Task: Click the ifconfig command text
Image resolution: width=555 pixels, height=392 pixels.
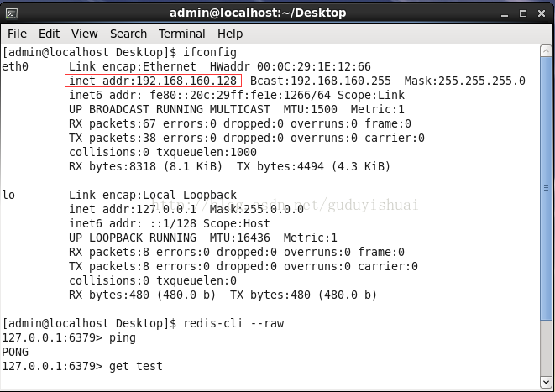Action: [x=210, y=52]
